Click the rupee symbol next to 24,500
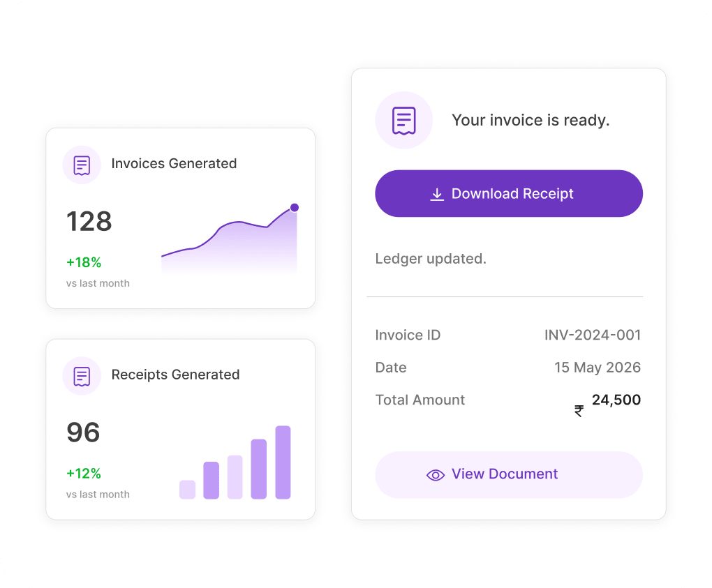 pyautogui.click(x=579, y=411)
